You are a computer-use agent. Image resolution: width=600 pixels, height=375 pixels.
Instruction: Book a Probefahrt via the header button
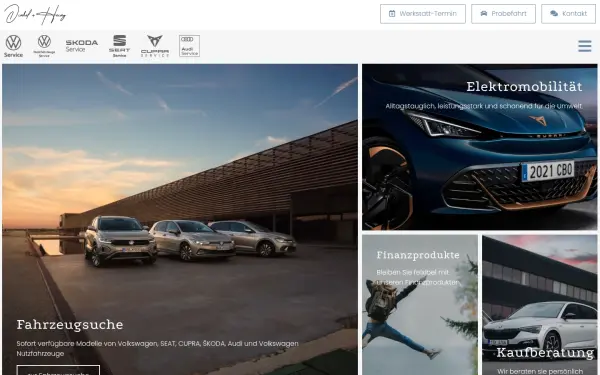click(503, 14)
